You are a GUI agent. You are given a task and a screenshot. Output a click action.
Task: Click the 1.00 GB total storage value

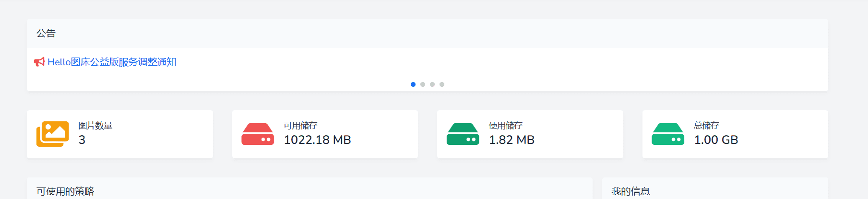[x=716, y=140]
